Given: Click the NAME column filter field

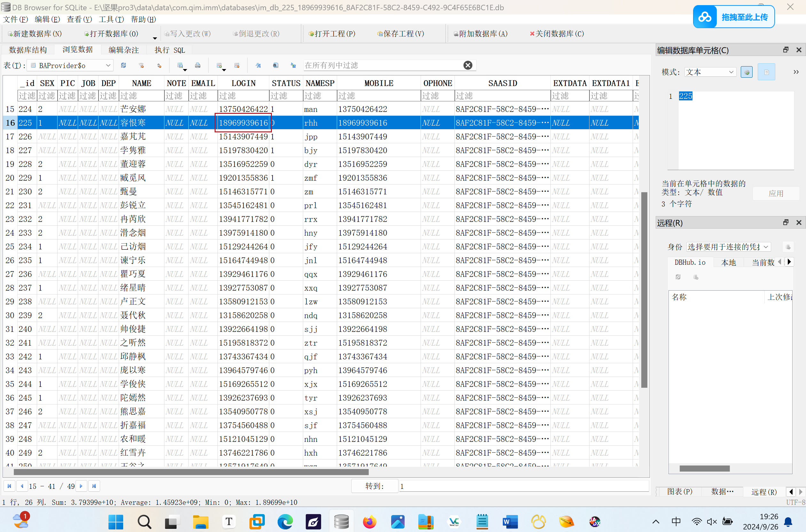Looking at the screenshot, I should coord(141,96).
